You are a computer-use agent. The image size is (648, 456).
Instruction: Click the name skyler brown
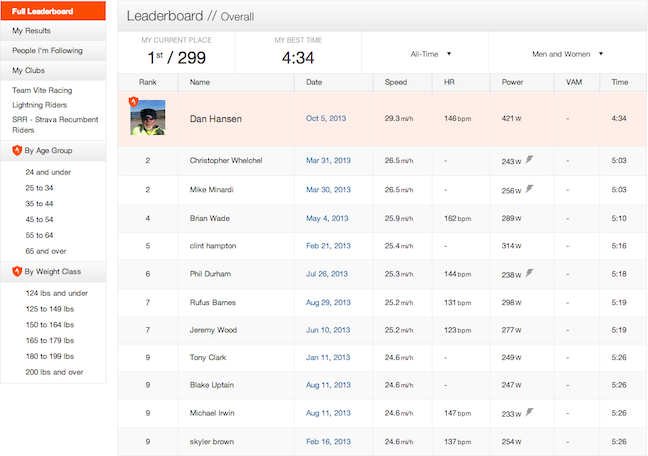(212, 442)
